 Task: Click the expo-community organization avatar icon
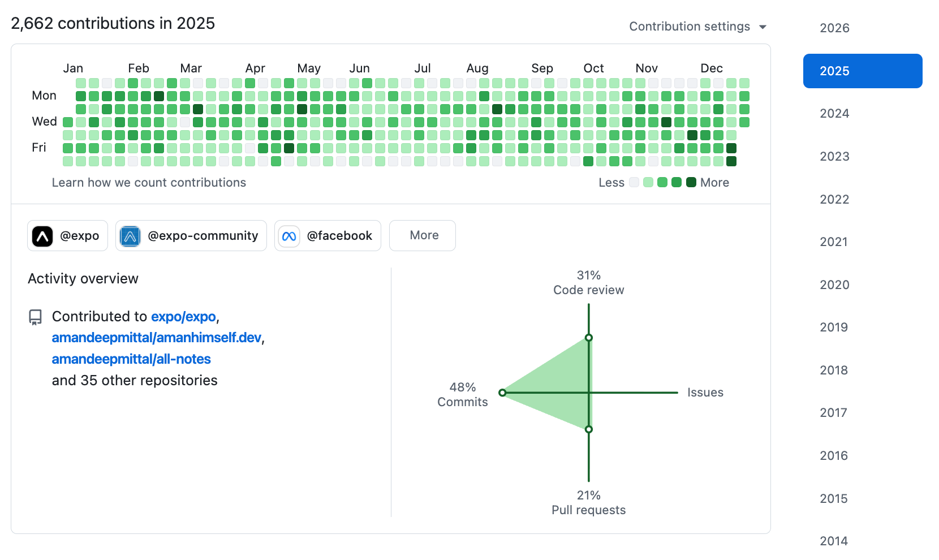(x=130, y=236)
